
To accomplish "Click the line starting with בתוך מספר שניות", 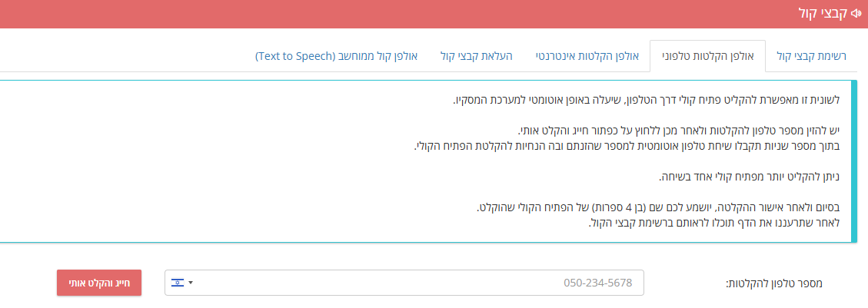I will tap(627, 147).
